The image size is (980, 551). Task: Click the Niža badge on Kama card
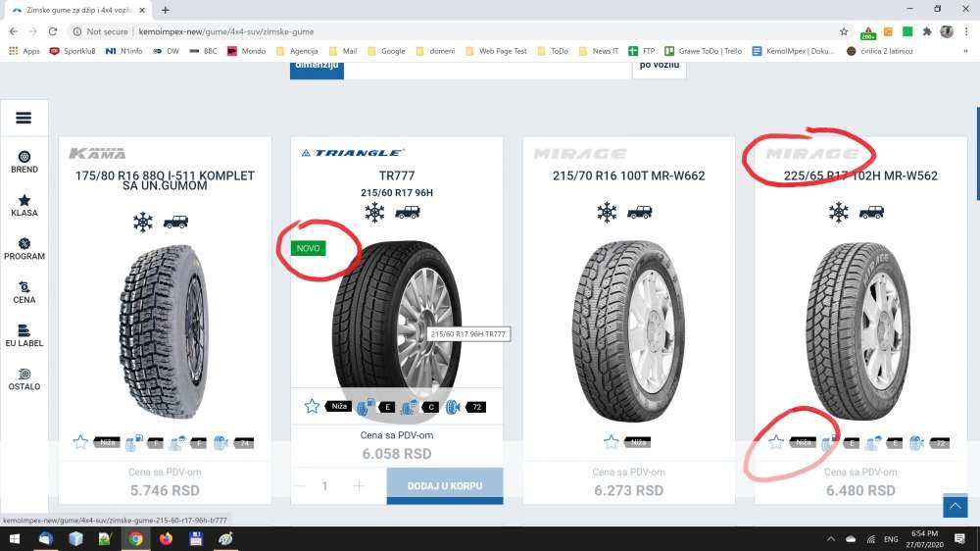click(x=107, y=442)
